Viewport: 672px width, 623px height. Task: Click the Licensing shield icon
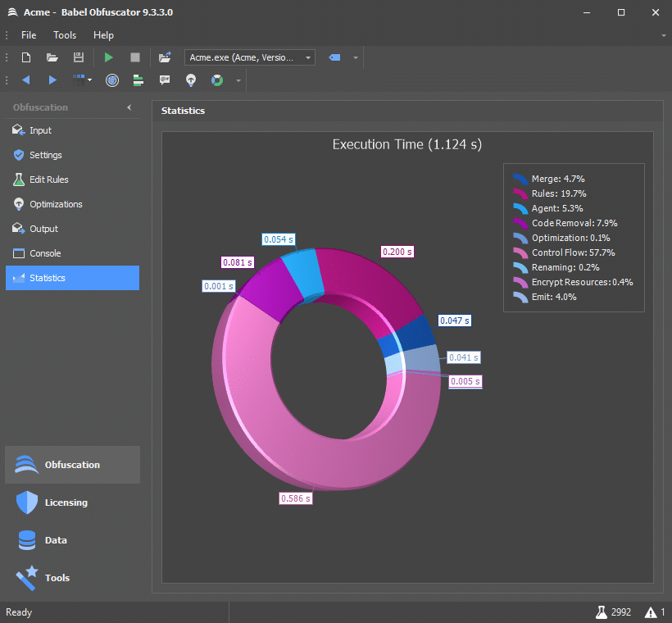26,502
